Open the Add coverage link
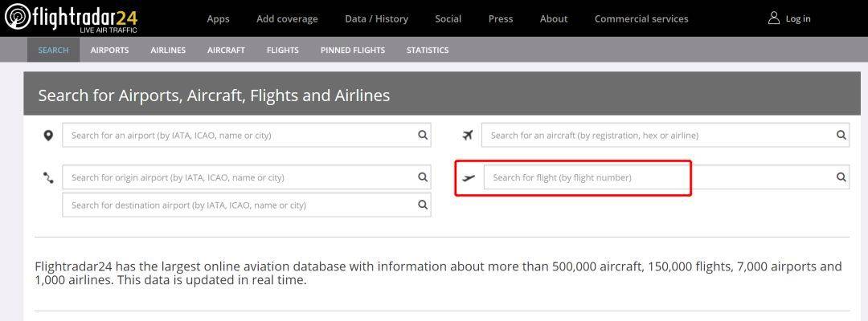Image resolution: width=868 pixels, height=321 pixels. click(x=287, y=18)
